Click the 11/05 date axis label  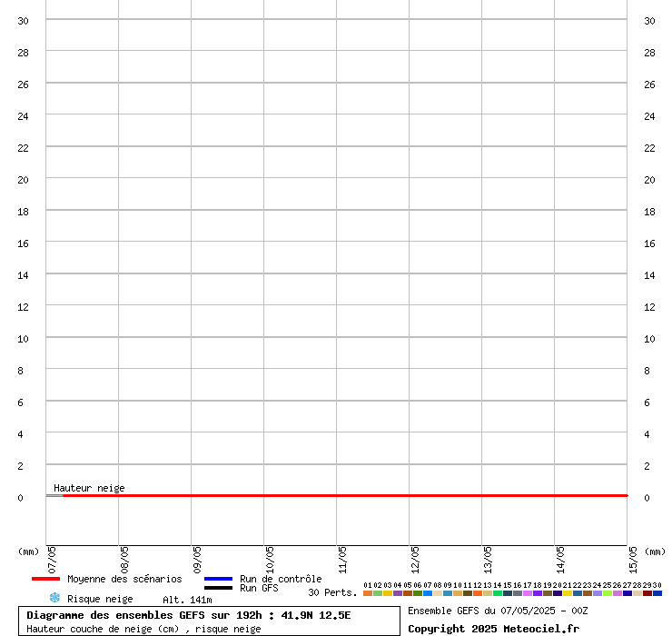tap(342, 560)
